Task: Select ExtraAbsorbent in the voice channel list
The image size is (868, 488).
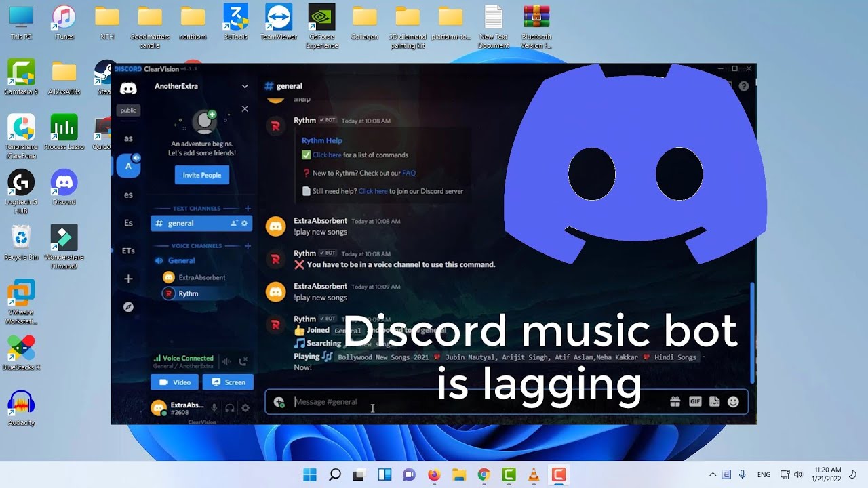Action: [201, 277]
